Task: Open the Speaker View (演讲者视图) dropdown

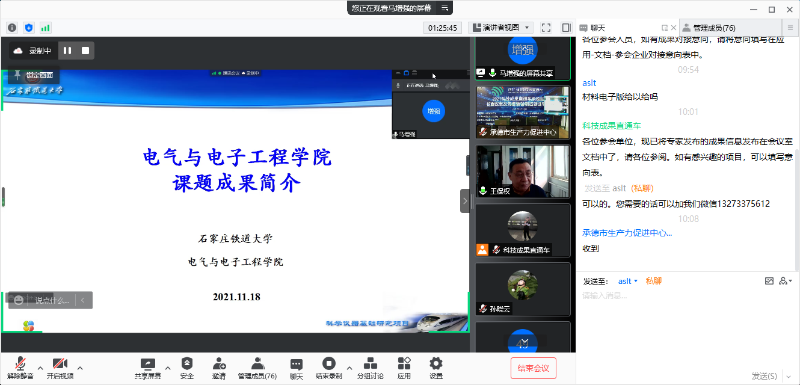Action: pyautogui.click(x=501, y=28)
